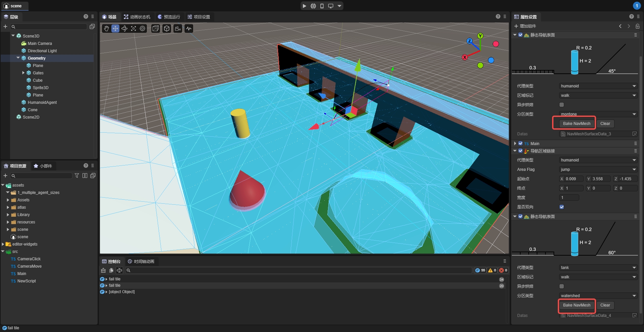644x332 pixels.
Task: Uncheck the 是否双向 bidirectional checkbox
Action: (x=561, y=207)
